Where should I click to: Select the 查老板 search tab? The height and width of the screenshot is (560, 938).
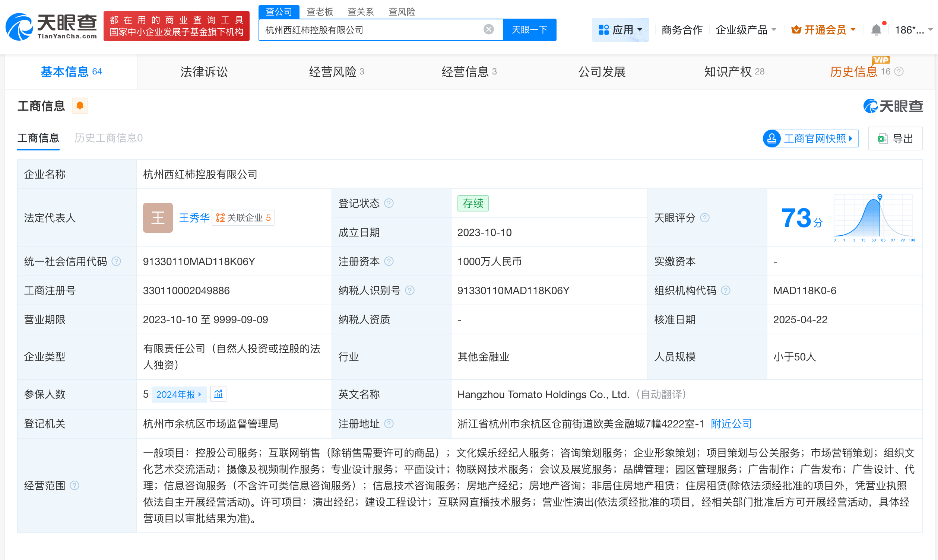(319, 12)
